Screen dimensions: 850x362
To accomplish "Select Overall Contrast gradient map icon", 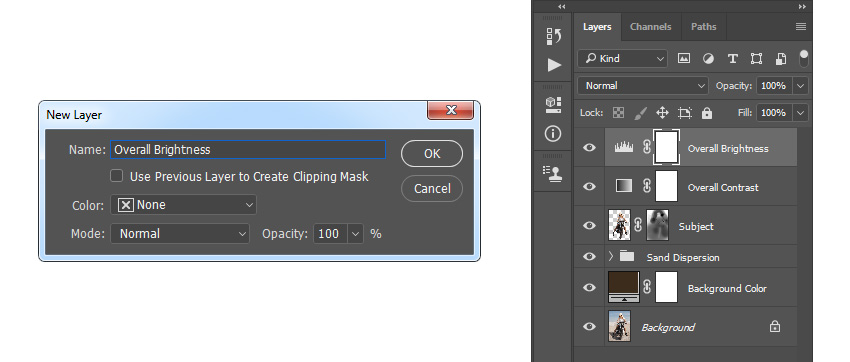I will [x=624, y=186].
